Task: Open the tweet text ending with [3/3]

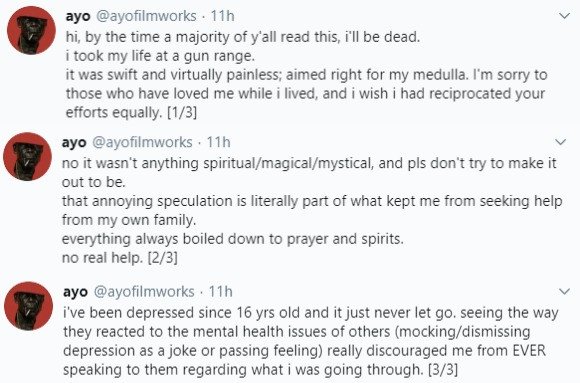Action: pyautogui.click(x=310, y=341)
